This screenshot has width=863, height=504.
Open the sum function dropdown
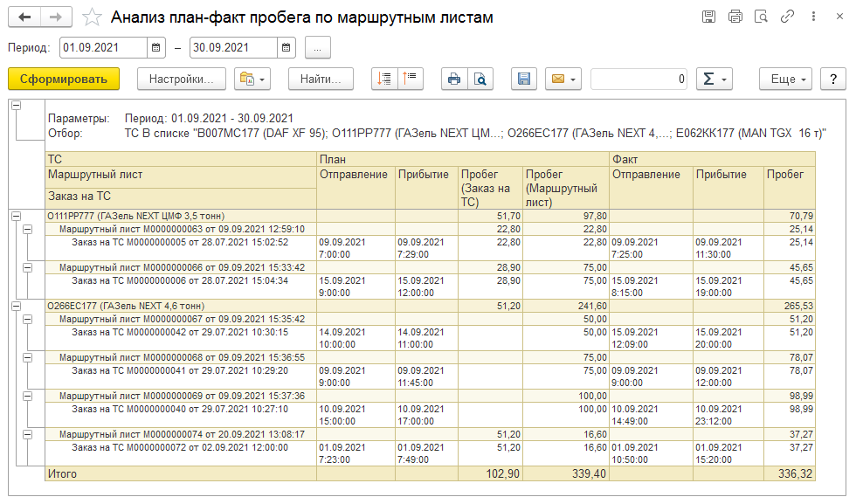(714, 79)
